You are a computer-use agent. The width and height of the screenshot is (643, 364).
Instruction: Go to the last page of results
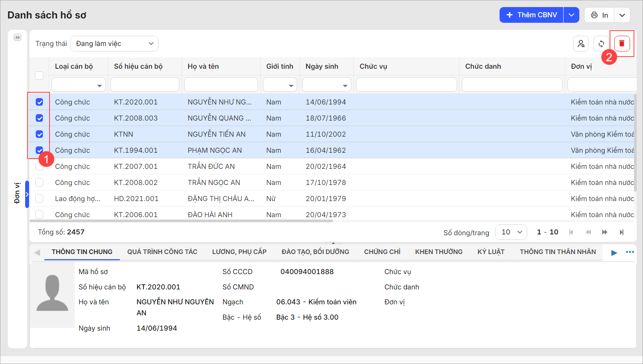[x=621, y=232]
